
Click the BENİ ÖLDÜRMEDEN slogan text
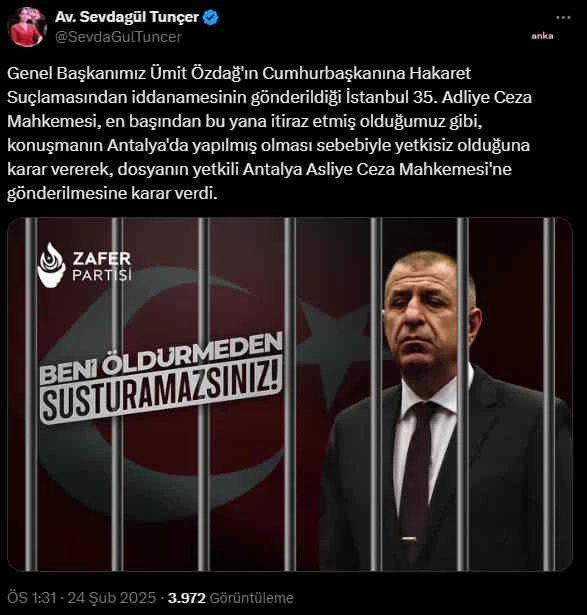pyautogui.click(x=161, y=358)
